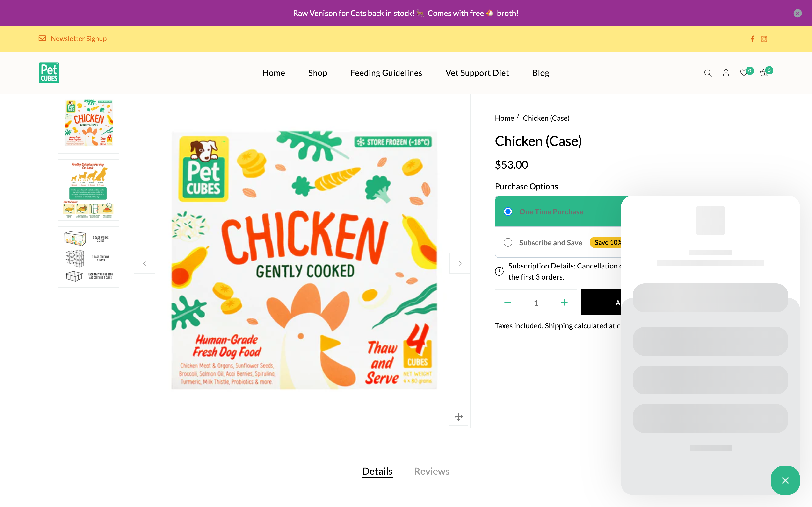Screen dimensions: 812x507
Task: Select One Time Purchase option
Action: pyautogui.click(x=508, y=211)
